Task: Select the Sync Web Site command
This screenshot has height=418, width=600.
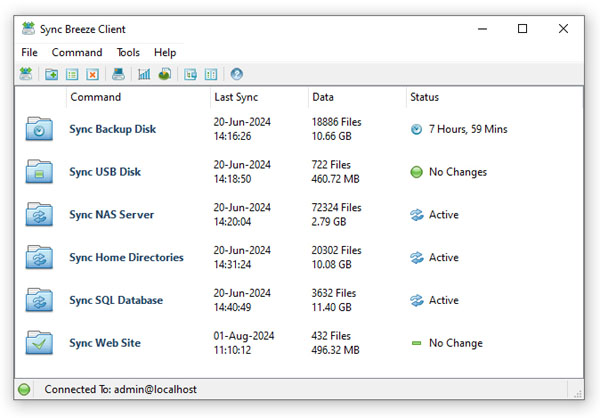Action: coord(105,343)
